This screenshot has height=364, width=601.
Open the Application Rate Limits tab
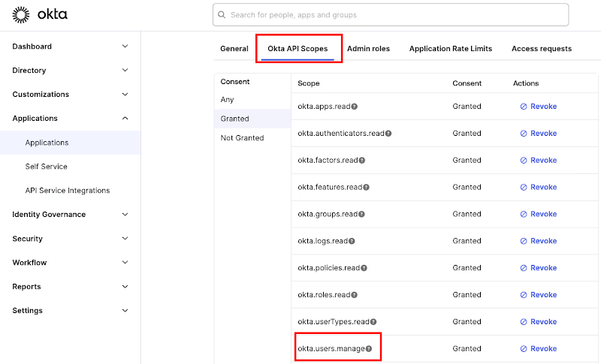click(450, 49)
